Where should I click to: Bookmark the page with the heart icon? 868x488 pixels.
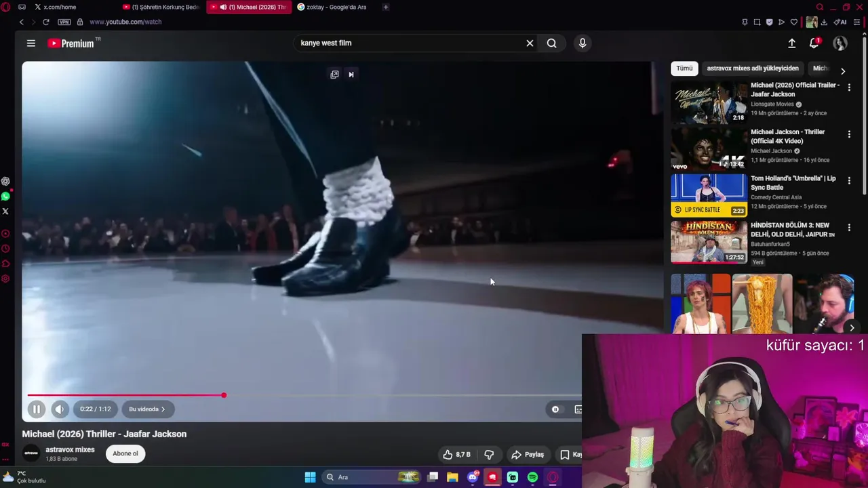pos(794,22)
